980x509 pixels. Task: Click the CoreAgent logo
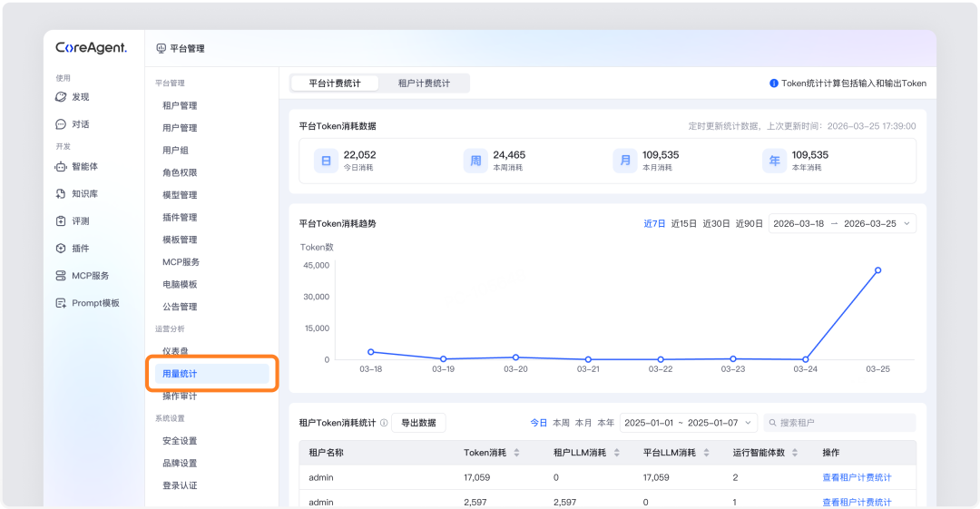tap(92, 48)
